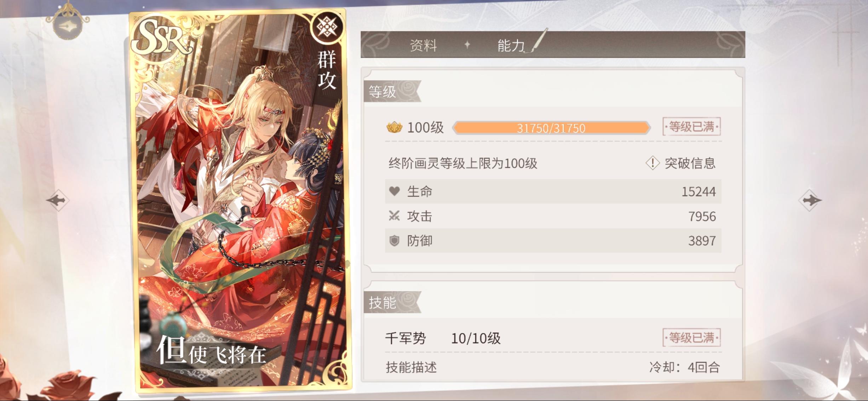Open the card artwork fullscreen
The image size is (868, 401).
tap(241, 201)
